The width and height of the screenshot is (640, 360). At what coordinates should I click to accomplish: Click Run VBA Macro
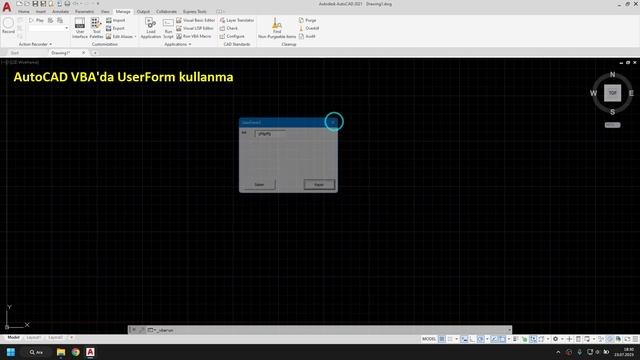point(194,36)
